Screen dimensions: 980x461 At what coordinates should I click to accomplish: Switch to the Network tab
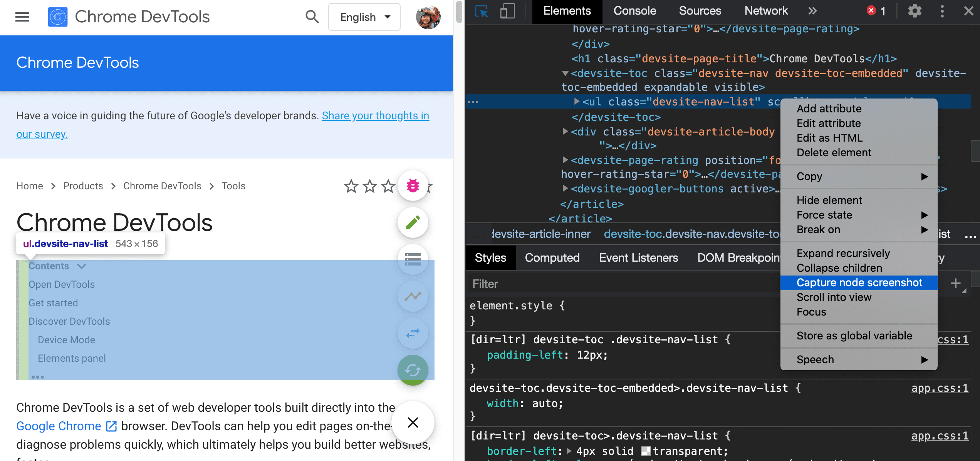766,11
